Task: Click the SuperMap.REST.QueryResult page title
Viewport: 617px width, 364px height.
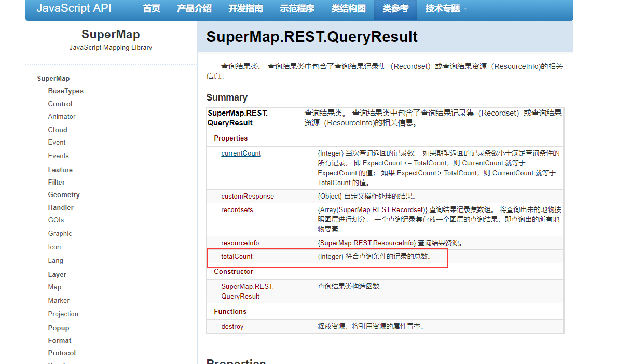Action: 312,37
